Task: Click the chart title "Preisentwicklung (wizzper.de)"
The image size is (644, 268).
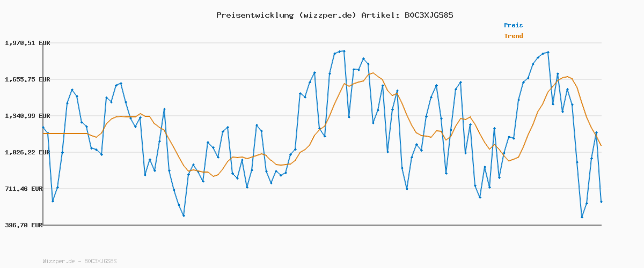Action: (x=286, y=15)
